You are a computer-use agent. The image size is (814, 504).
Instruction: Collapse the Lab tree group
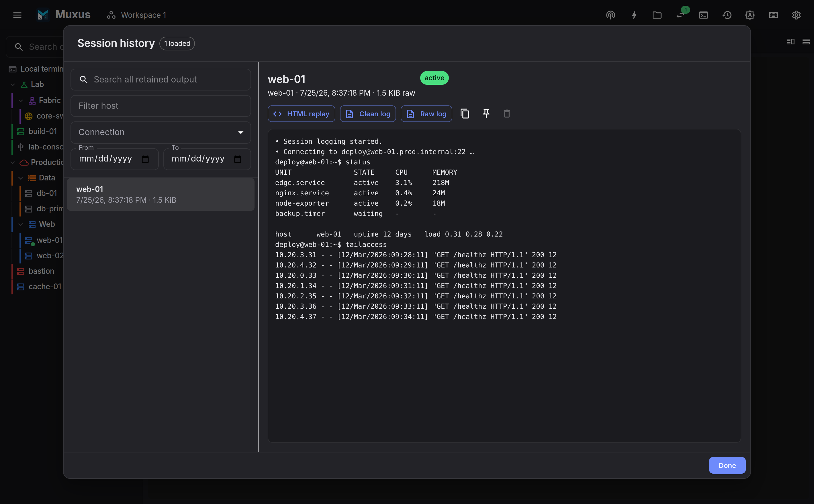point(13,85)
